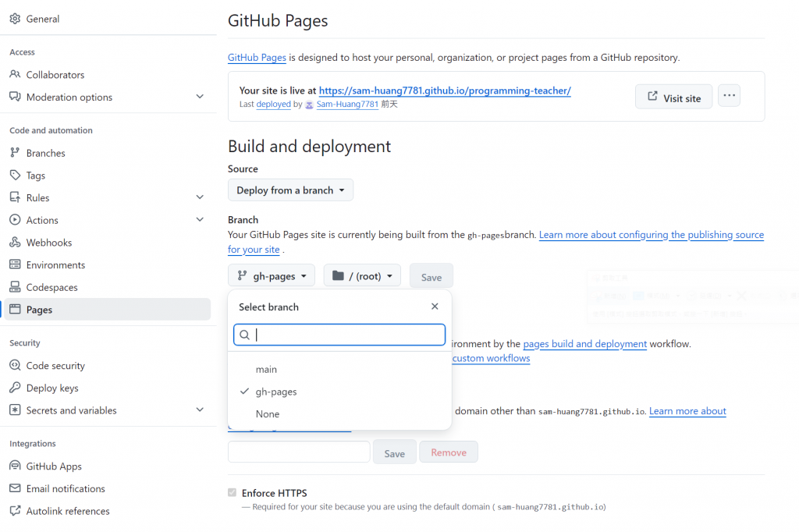Expand the Rules section chevron

coord(200,197)
